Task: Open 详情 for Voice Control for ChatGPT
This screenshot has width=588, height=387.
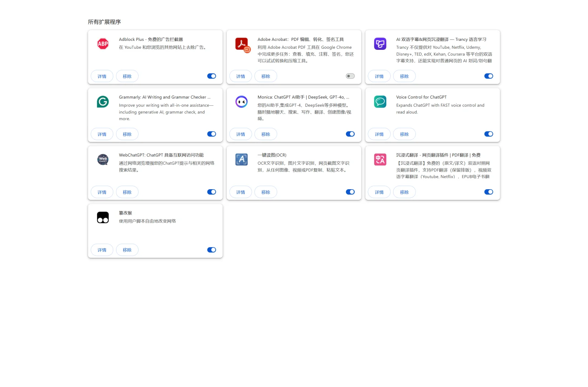Action: point(379,134)
